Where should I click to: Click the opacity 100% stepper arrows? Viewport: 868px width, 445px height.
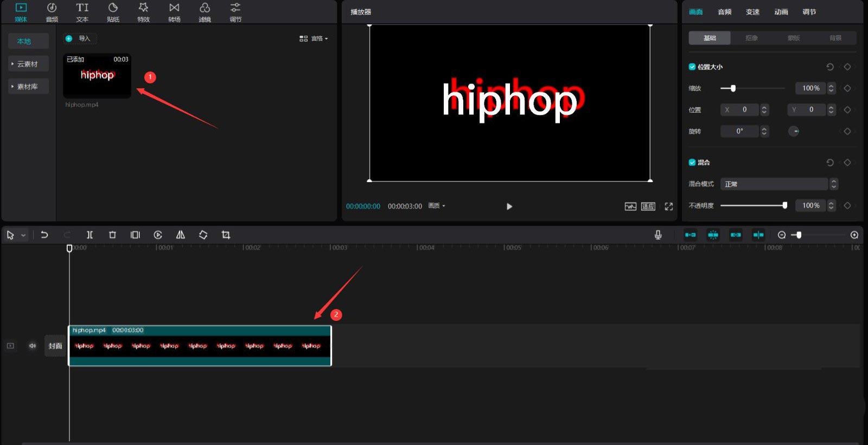[x=831, y=205]
